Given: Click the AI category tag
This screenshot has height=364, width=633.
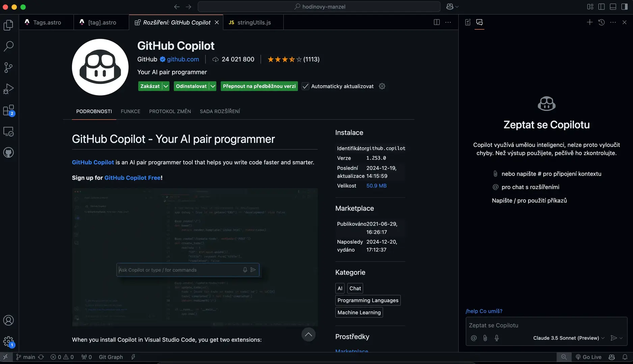Looking at the screenshot, I should (x=340, y=289).
